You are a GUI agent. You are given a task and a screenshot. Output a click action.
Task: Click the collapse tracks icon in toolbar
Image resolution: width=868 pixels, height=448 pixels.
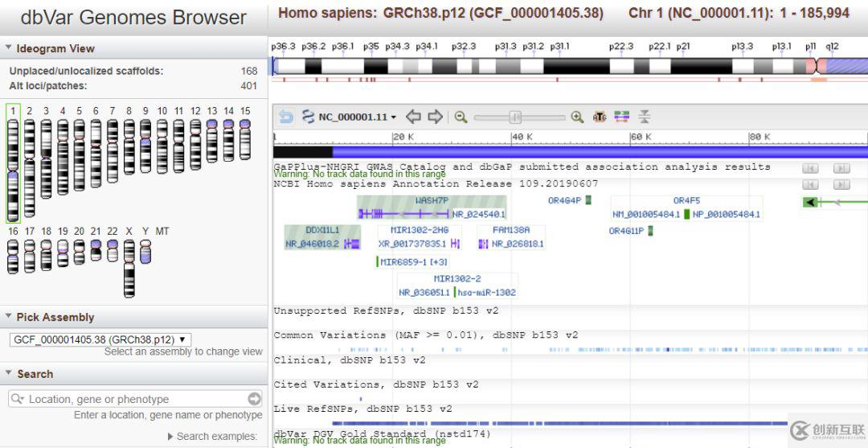(x=644, y=117)
